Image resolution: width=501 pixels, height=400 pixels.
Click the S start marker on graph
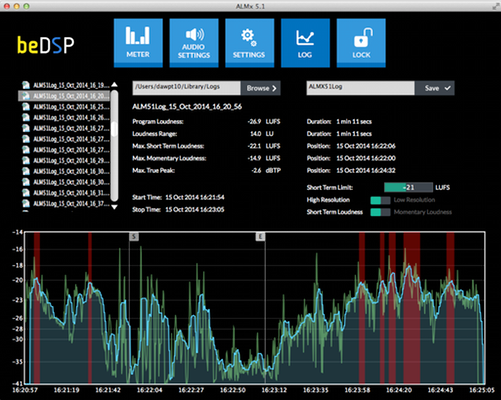(x=134, y=237)
